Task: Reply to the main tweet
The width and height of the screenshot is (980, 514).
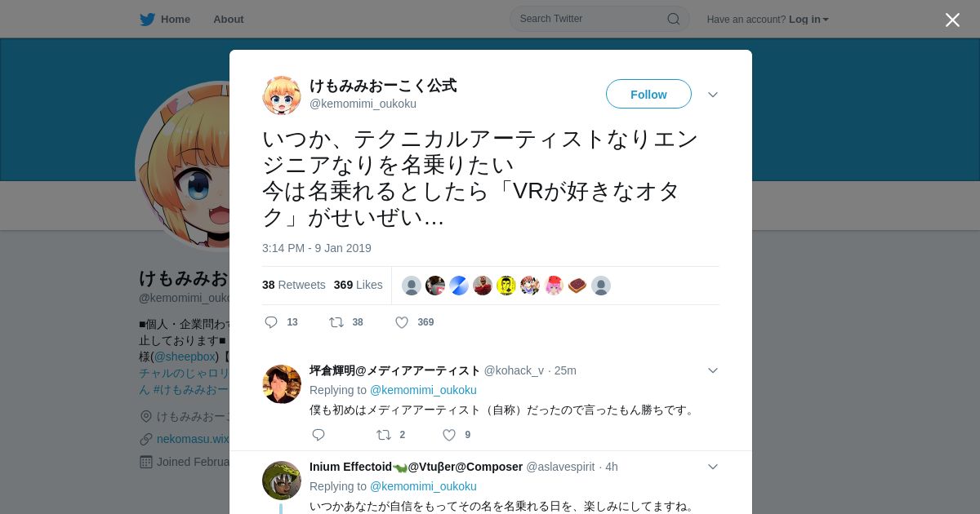Action: click(x=271, y=322)
